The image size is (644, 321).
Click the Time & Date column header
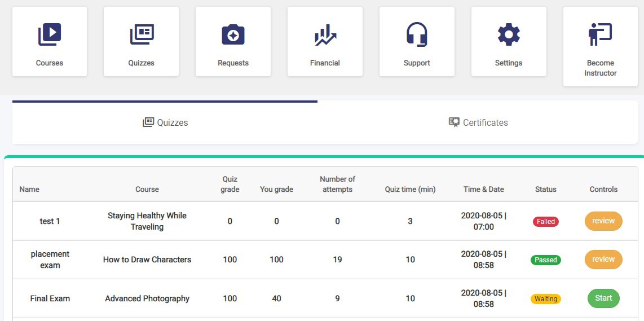coord(483,190)
